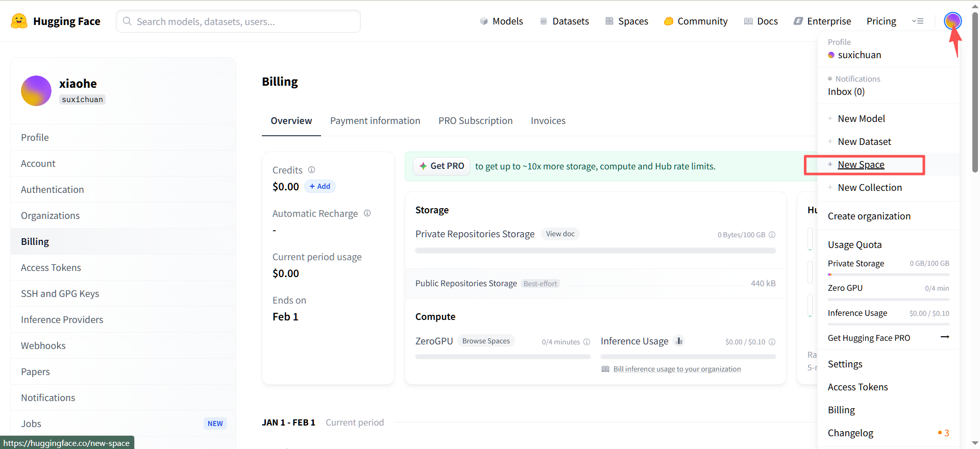Screen dimensions: 980x449
Task: Click the Add credits button
Action: click(x=320, y=186)
